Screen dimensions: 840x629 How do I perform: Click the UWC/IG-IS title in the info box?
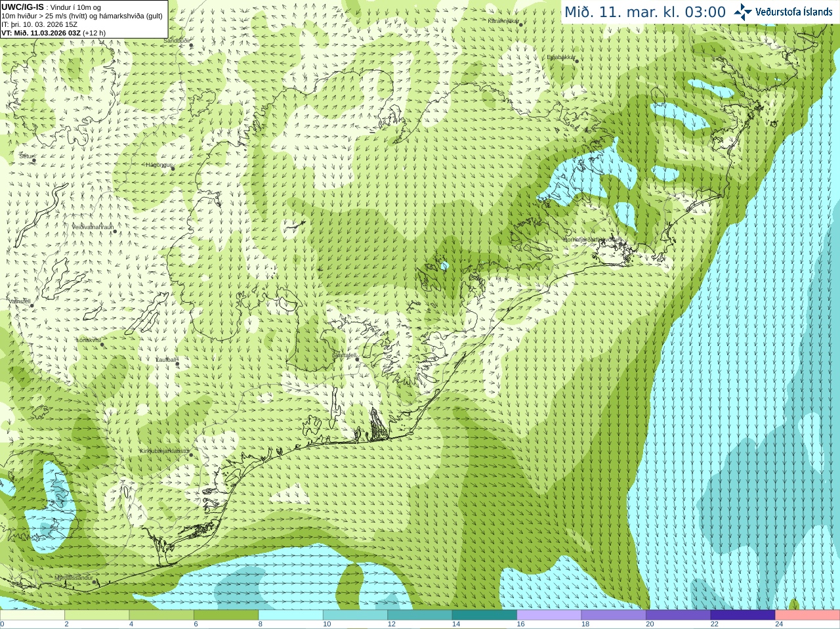point(23,7)
